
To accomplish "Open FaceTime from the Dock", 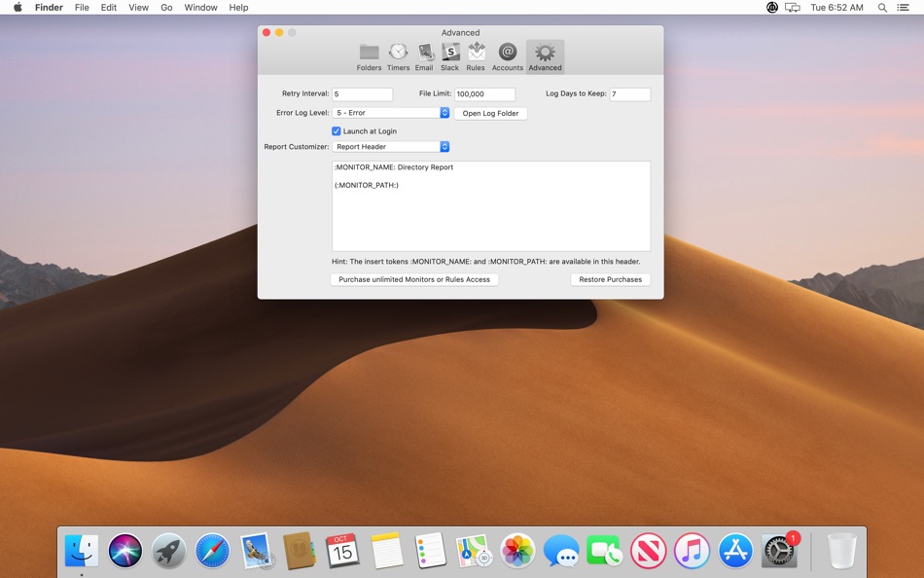I will 604,551.
